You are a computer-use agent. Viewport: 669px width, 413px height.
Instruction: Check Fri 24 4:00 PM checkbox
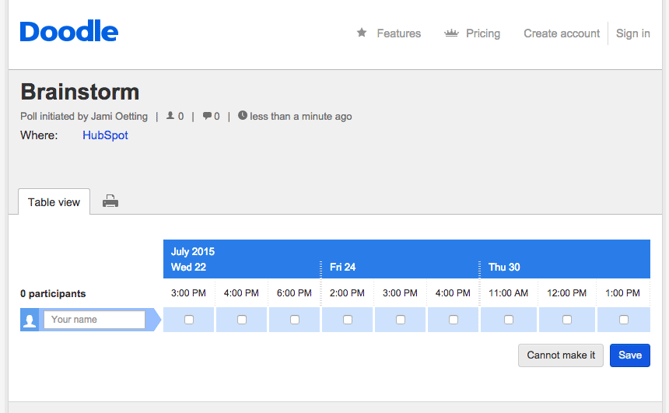[x=453, y=320]
